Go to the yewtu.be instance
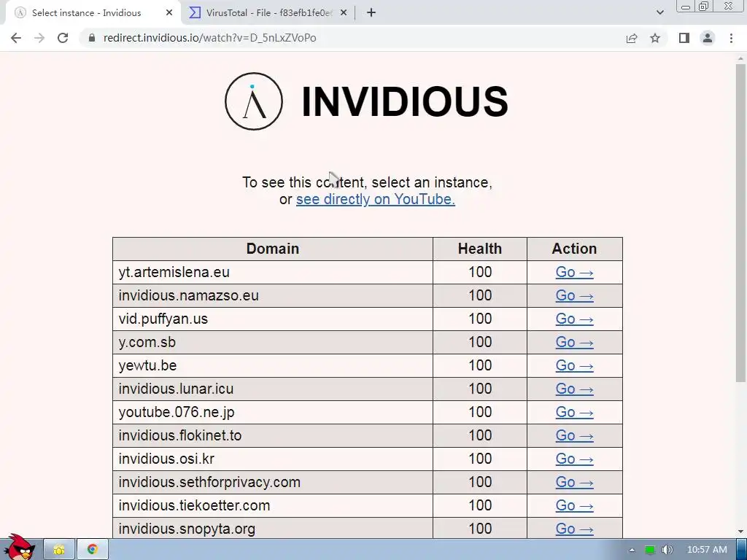The image size is (747, 560). [x=575, y=366]
